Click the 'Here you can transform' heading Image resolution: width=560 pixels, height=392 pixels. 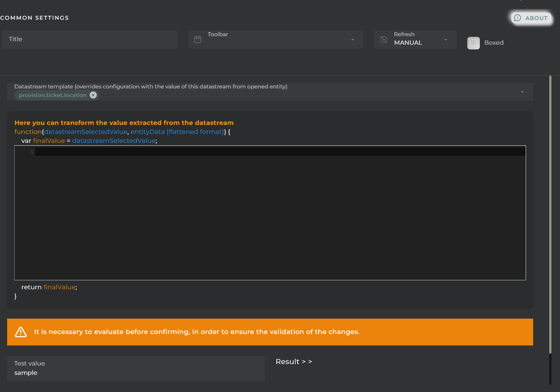coord(124,123)
